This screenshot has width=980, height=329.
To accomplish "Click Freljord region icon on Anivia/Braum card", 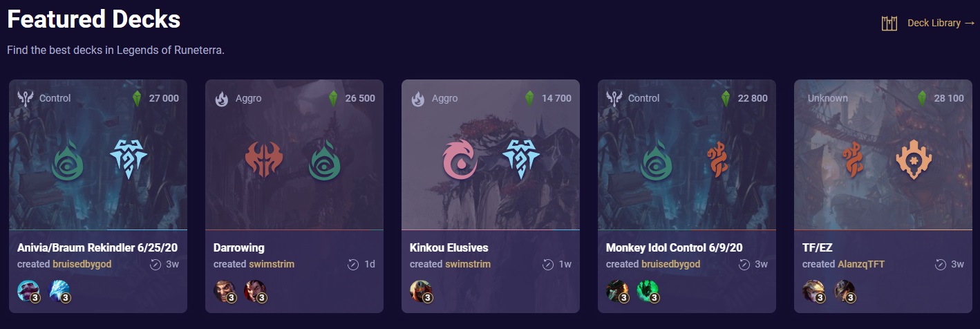I will tap(129, 159).
